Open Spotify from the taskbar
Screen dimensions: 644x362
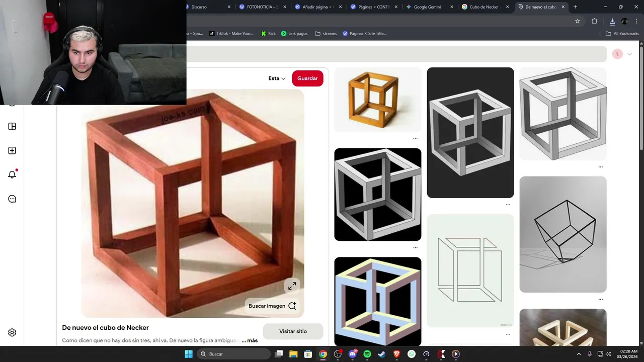pos(367,354)
